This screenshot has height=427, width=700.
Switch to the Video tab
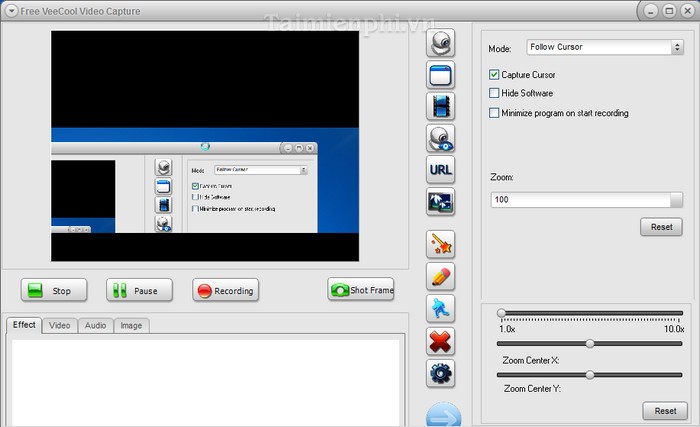(60, 326)
